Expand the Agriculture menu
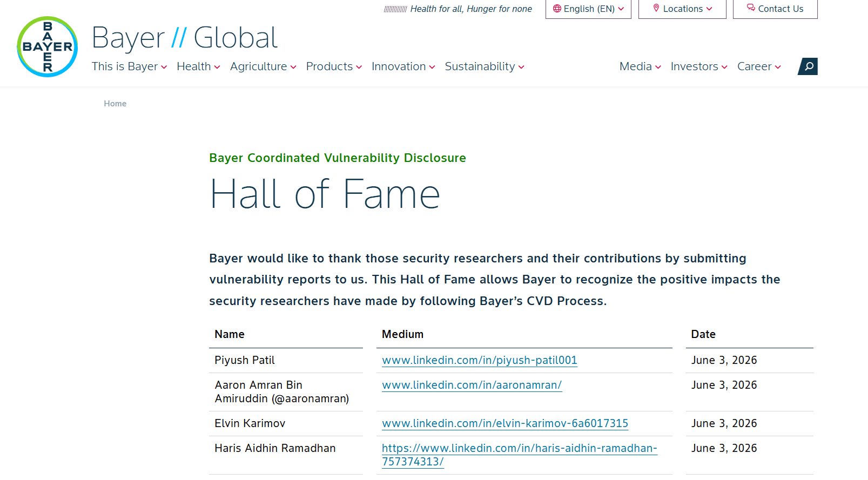 263,66
